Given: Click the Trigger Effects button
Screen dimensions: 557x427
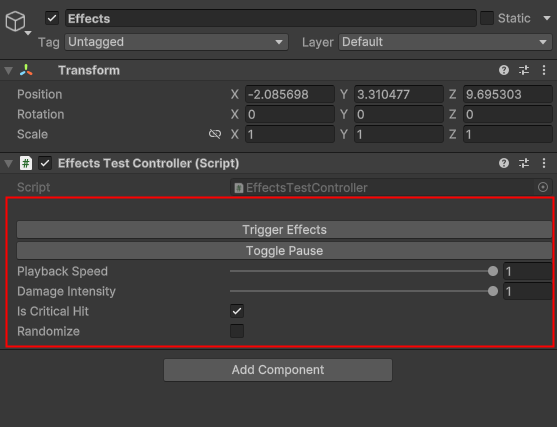Looking at the screenshot, I should [x=284, y=230].
